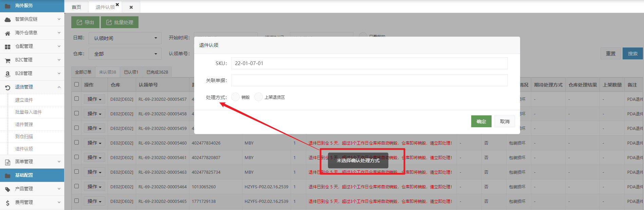Click the dollar icon for 费用管理
The width and height of the screenshot is (644, 210).
(7, 203)
